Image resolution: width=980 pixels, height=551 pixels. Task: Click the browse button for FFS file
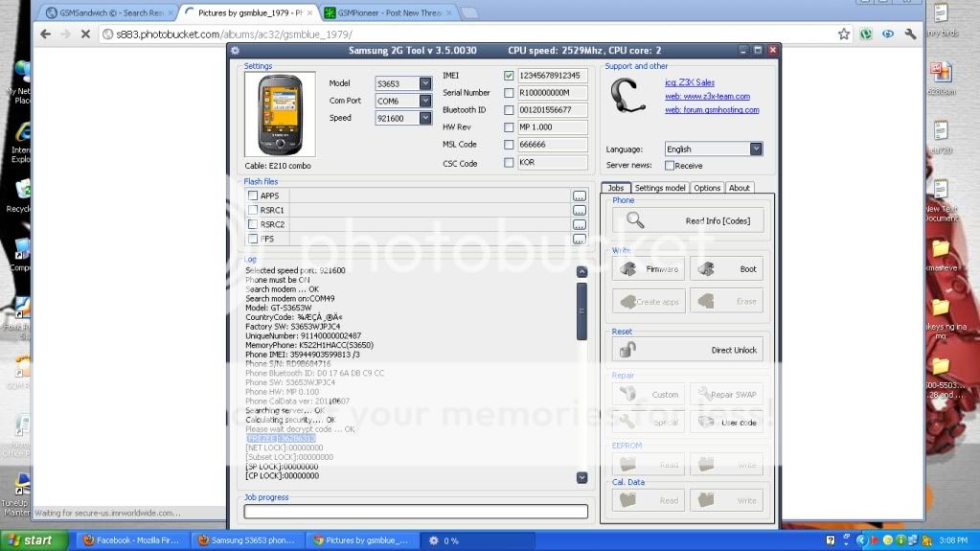[579, 239]
